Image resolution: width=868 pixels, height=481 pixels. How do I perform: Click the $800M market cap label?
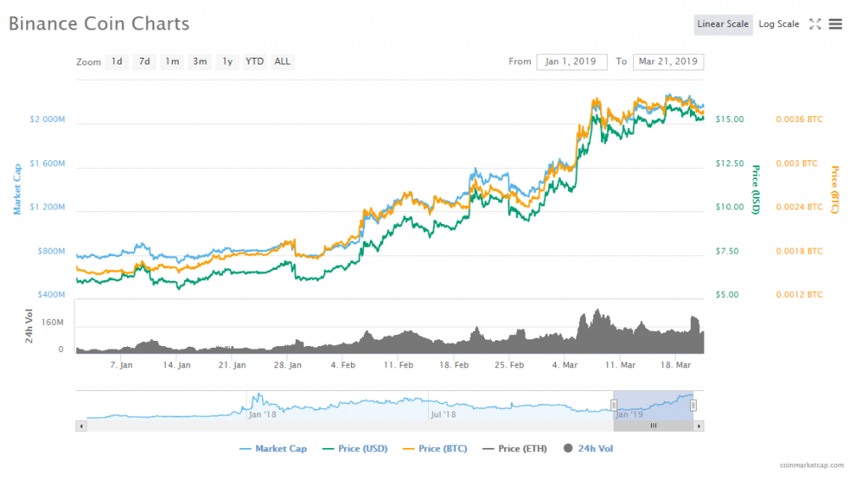click(x=51, y=251)
